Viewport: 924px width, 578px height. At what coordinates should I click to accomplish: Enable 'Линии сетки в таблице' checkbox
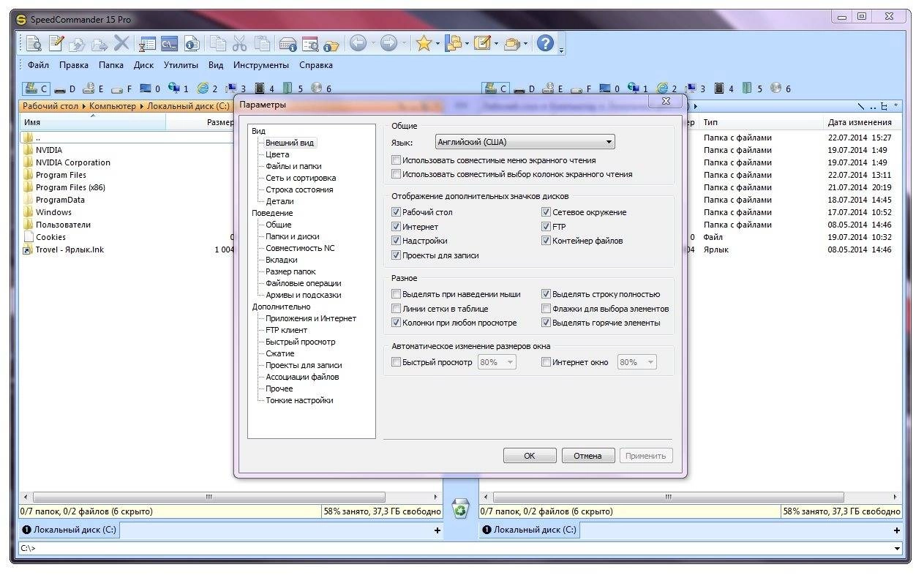396,309
